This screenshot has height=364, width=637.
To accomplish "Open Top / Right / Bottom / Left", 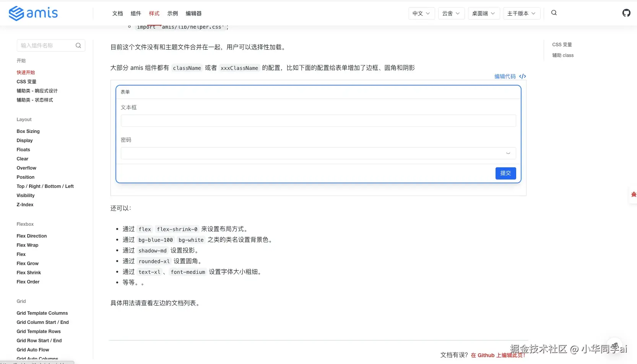I will point(45,186).
